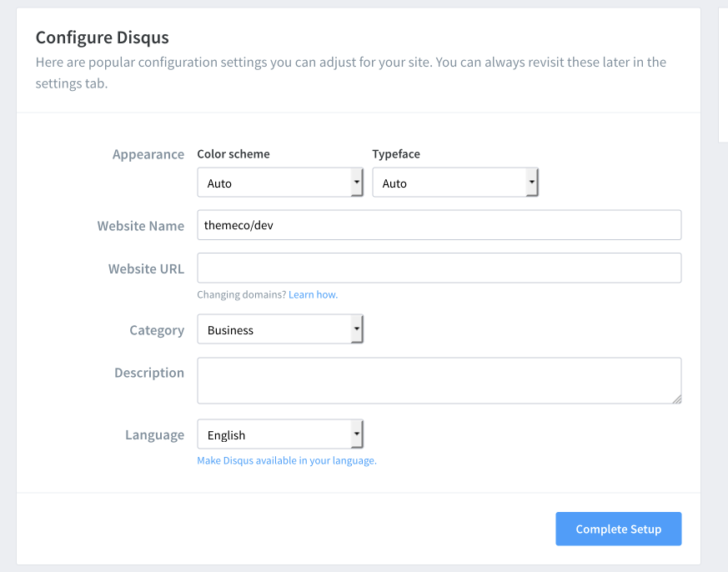
Task: Focus the Website URL field
Action: pyautogui.click(x=439, y=268)
